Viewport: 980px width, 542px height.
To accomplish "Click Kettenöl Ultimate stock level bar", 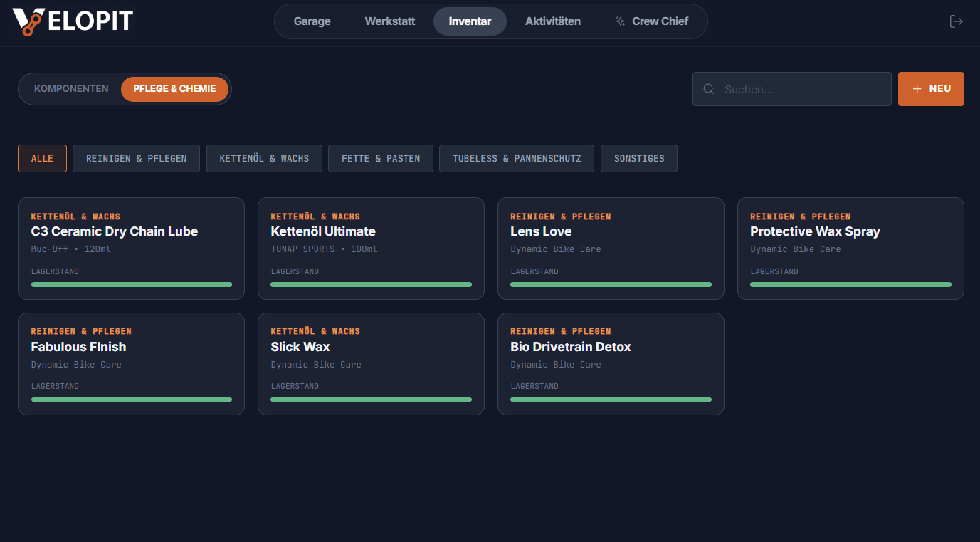I will (371, 284).
